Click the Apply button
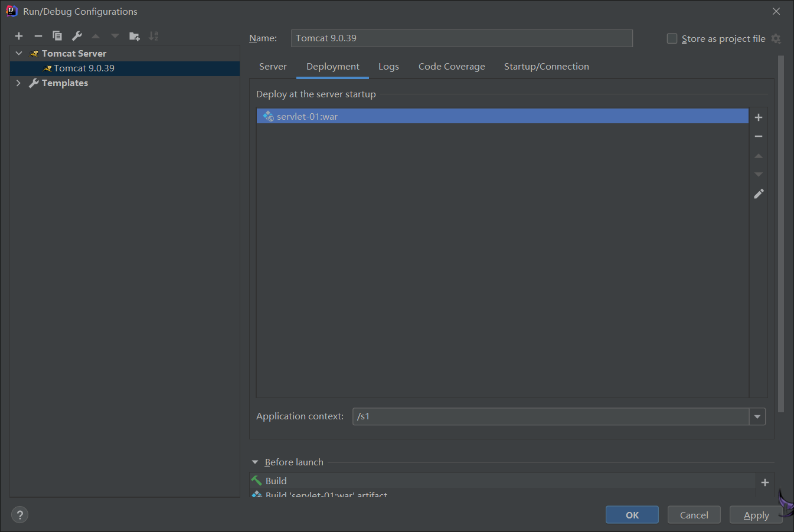The image size is (794, 532). [756, 515]
